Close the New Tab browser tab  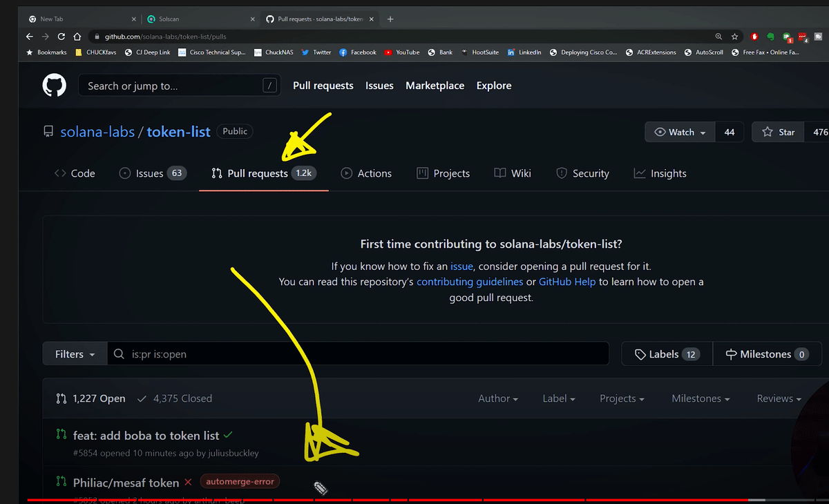[133, 19]
